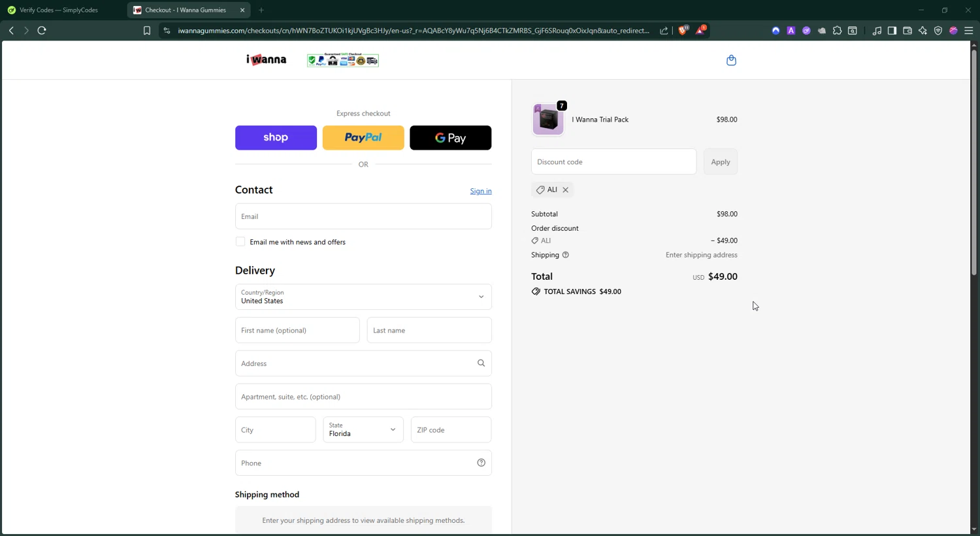Viewport: 980px width, 536px height.
Task: Click the Address input field
Action: [363, 363]
